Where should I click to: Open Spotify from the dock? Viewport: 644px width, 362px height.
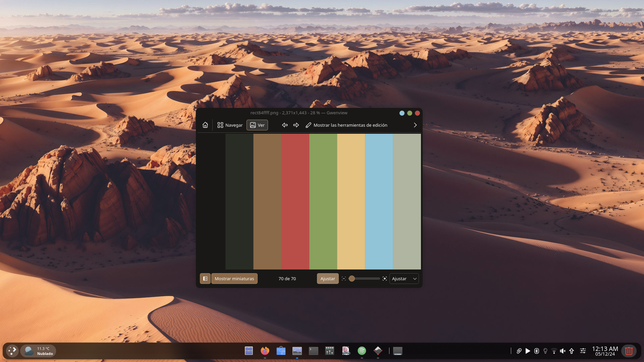tap(362, 351)
